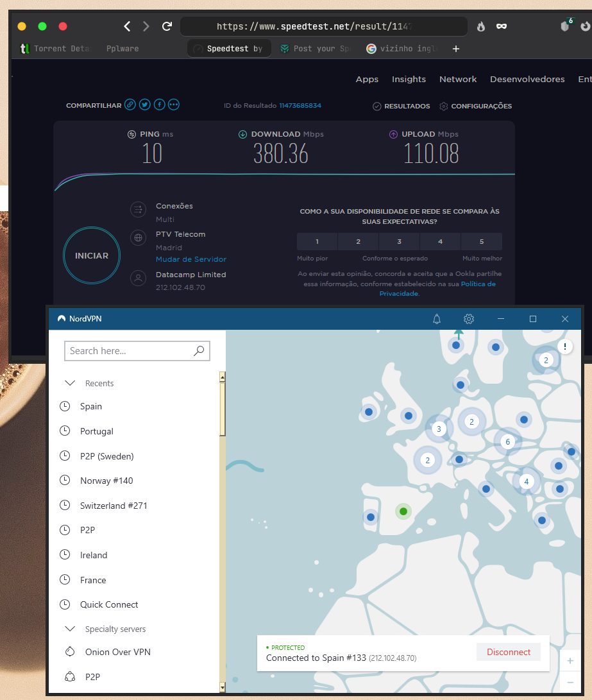Open RESULTADOS page

pyautogui.click(x=401, y=107)
